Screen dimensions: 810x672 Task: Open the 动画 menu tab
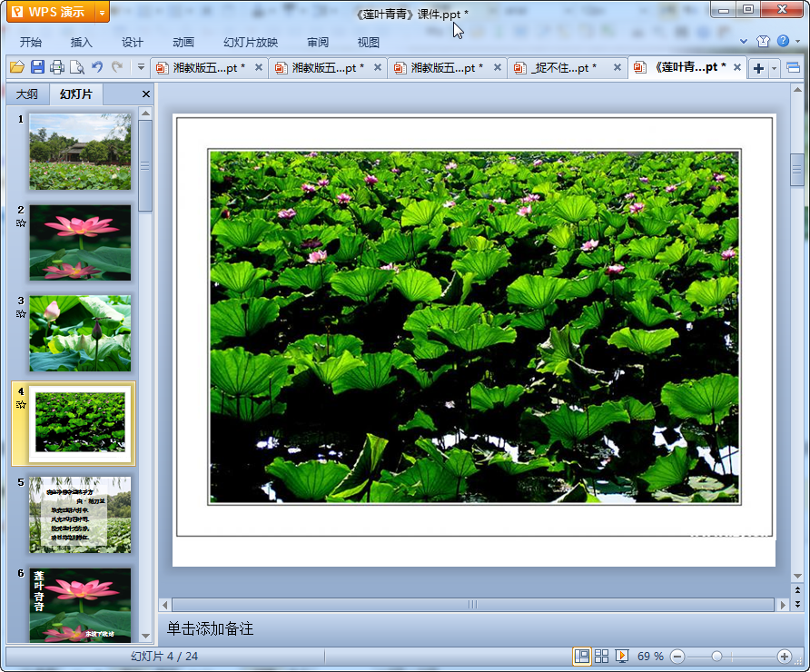(x=183, y=43)
